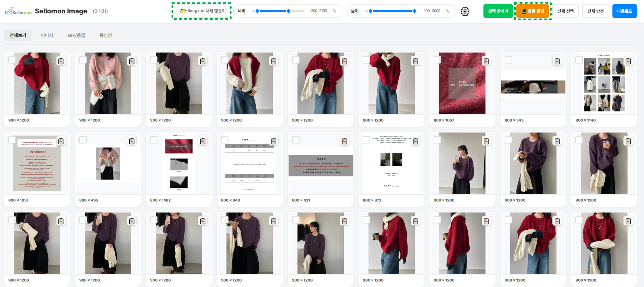Click the orange 움짤 변경 button
This screenshot has width=644, height=287.
click(x=533, y=11)
